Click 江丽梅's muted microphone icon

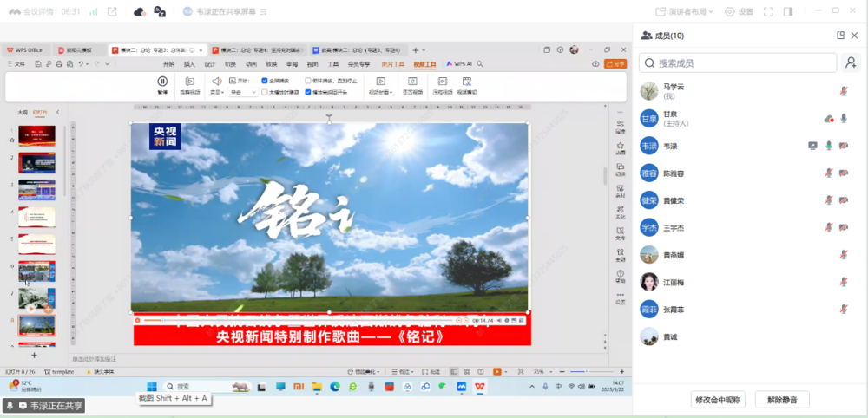pos(844,282)
